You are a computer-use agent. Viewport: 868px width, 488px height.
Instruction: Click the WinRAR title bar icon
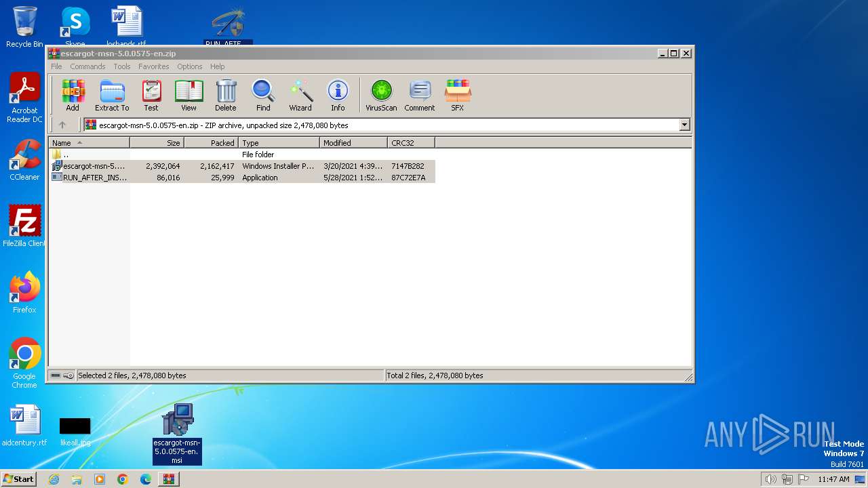point(54,54)
